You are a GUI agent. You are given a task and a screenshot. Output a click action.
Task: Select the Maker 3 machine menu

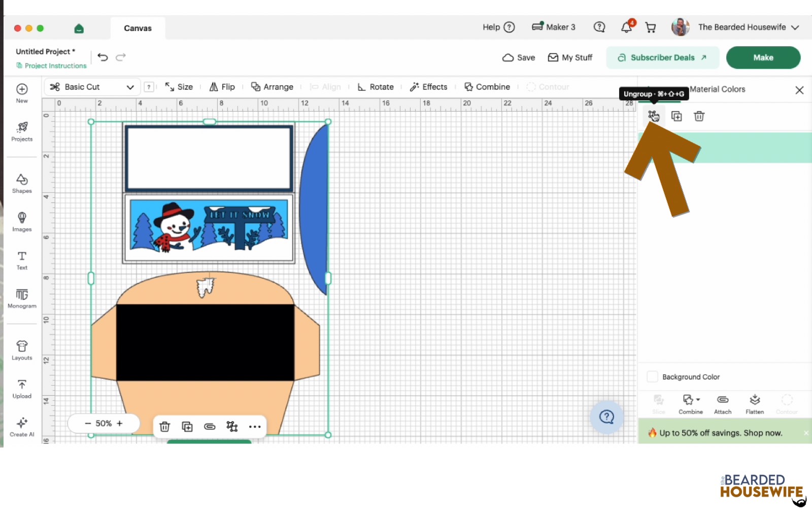coord(553,27)
